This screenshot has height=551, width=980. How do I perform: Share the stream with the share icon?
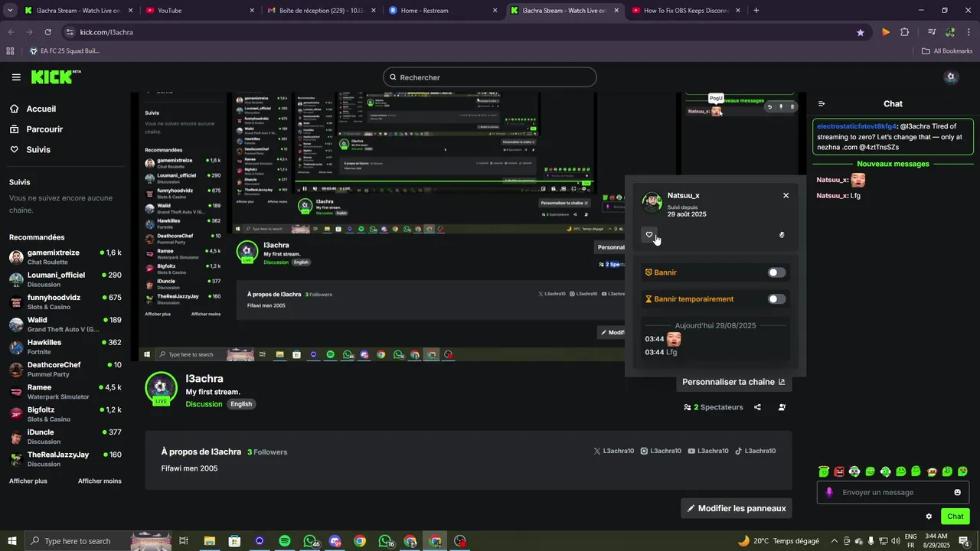click(x=757, y=407)
